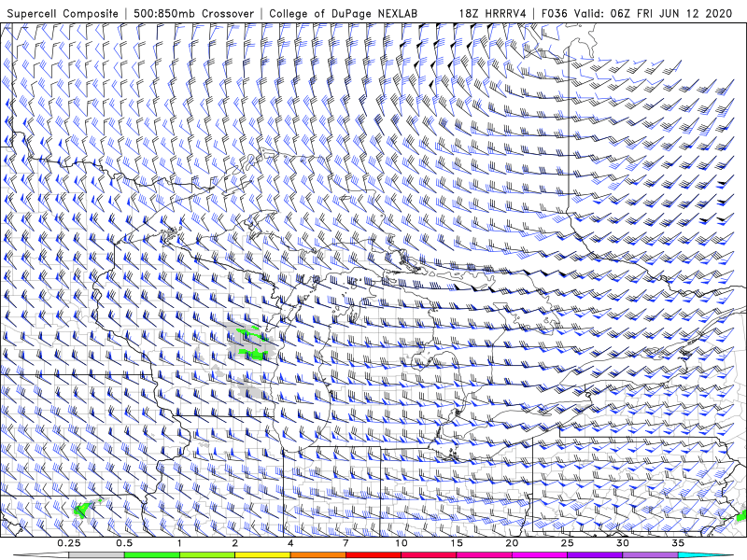
Task: Select the yellow color bar segment between 2 and 4
Action: point(262,555)
